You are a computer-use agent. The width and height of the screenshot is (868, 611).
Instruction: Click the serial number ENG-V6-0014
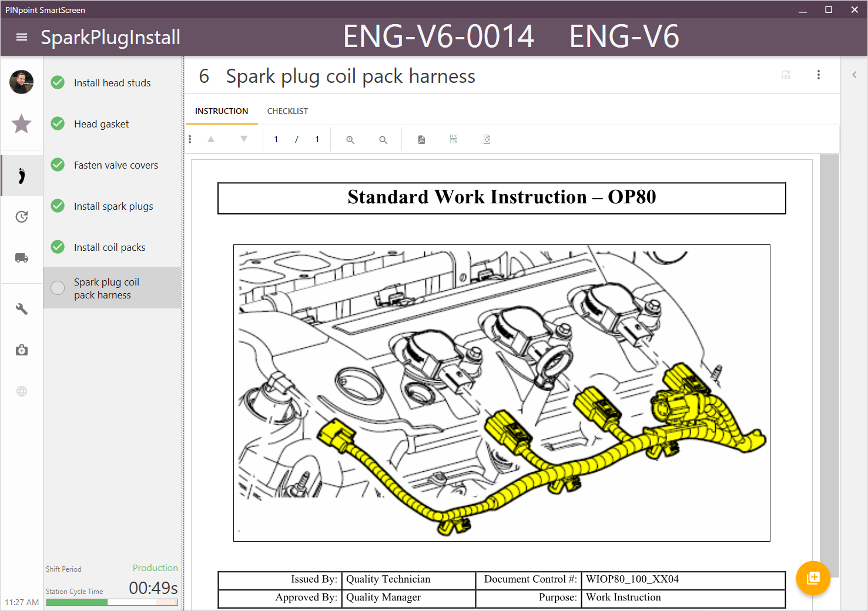click(438, 36)
